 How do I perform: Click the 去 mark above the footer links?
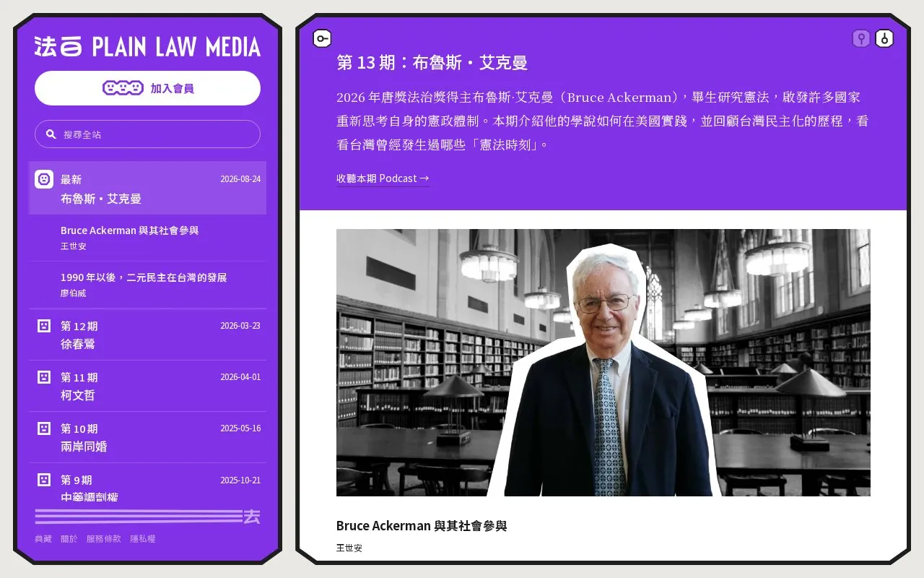coord(252,517)
